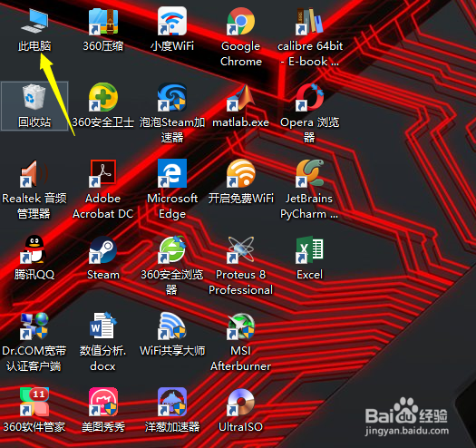The width and height of the screenshot is (476, 448).
Task: Select the 美图秀秀 shortcut
Action: click(x=103, y=402)
